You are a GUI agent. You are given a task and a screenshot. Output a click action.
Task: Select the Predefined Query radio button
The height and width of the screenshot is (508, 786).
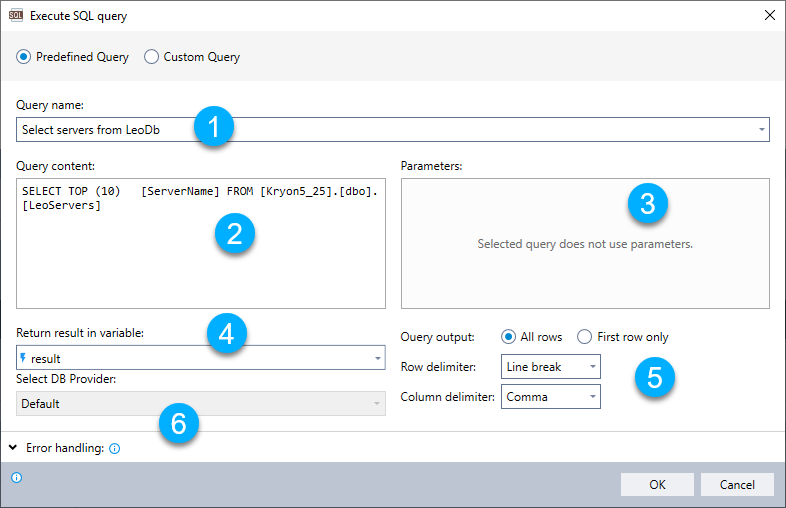click(24, 57)
